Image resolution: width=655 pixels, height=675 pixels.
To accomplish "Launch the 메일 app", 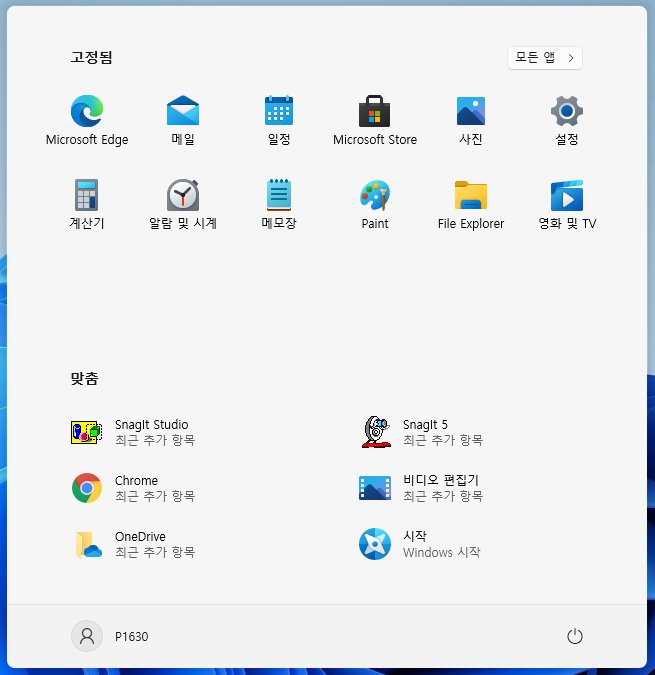I will 183,121.
